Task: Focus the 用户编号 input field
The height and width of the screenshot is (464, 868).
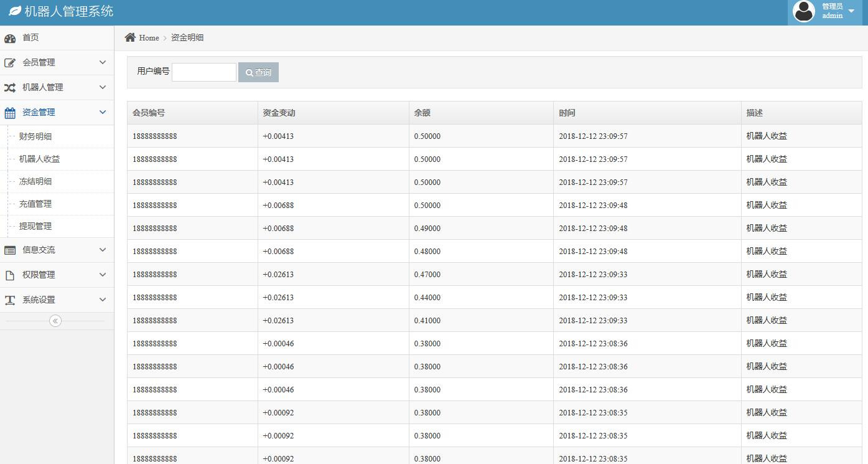Action: point(204,72)
